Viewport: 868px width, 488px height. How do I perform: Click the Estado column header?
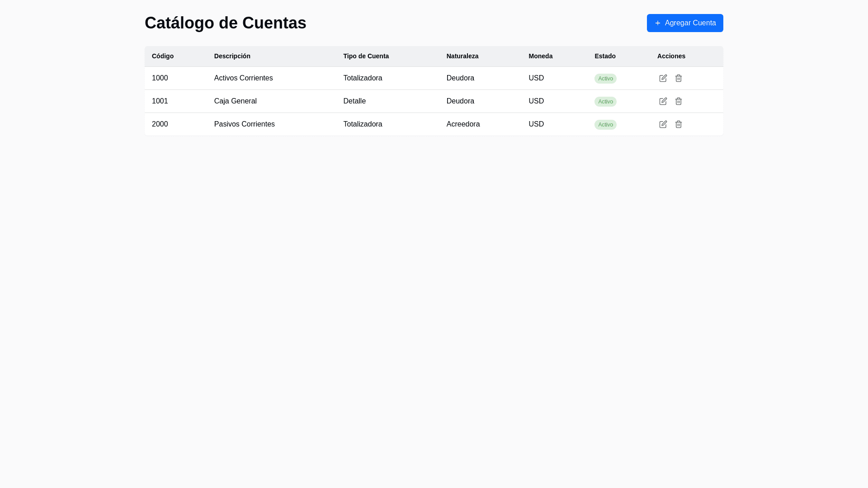pos(605,56)
